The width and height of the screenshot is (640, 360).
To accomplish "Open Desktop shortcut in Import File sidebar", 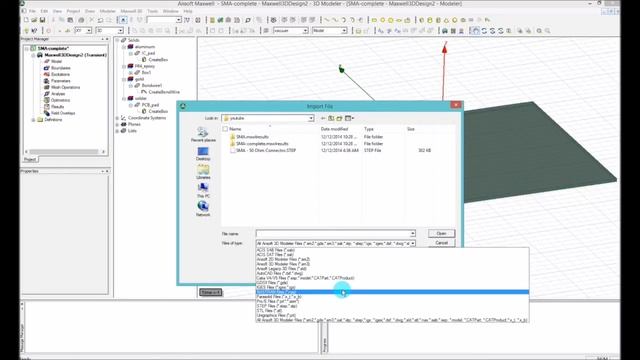I will 203,153.
